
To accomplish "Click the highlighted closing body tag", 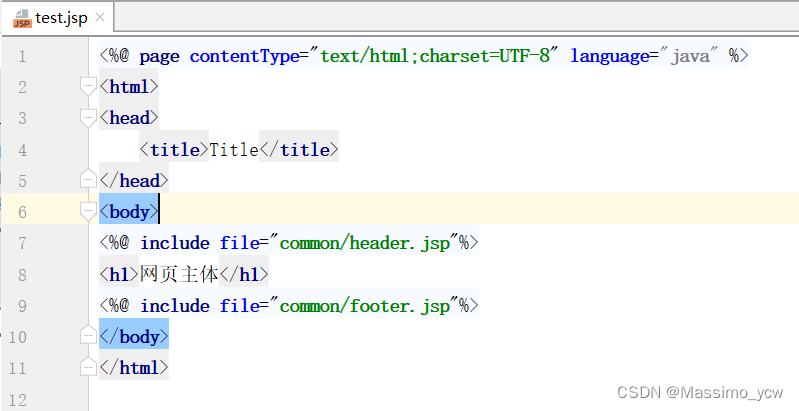I will coord(134,337).
